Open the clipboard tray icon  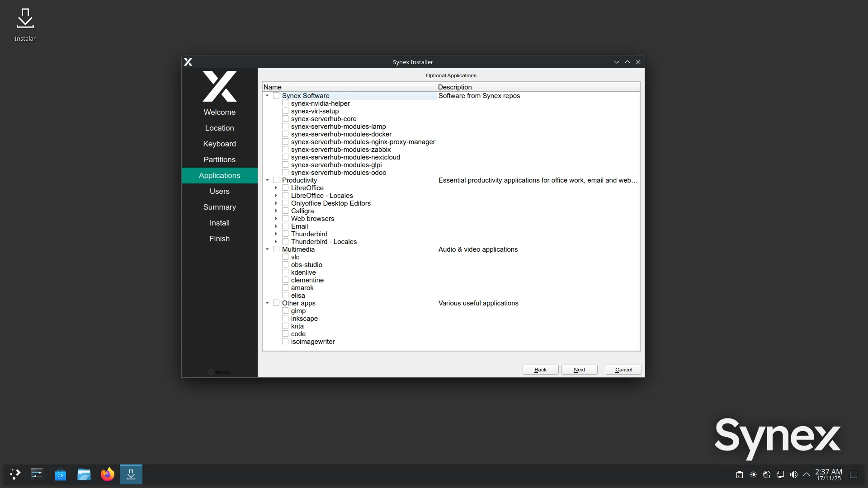(739, 474)
